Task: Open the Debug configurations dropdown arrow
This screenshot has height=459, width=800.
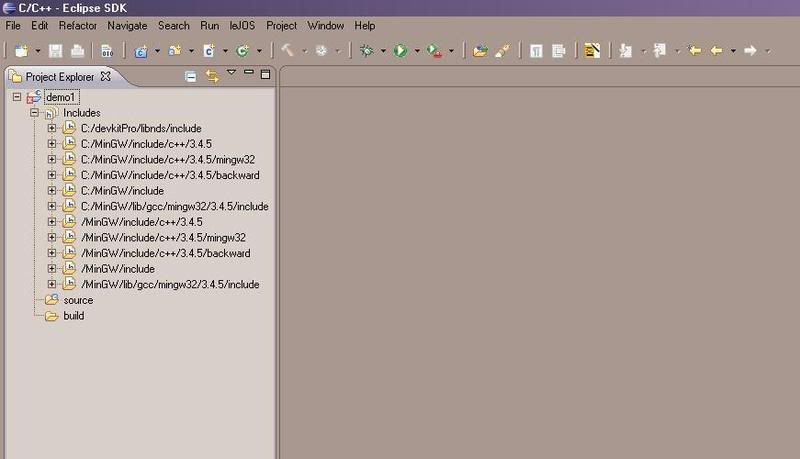Action: 383,51
